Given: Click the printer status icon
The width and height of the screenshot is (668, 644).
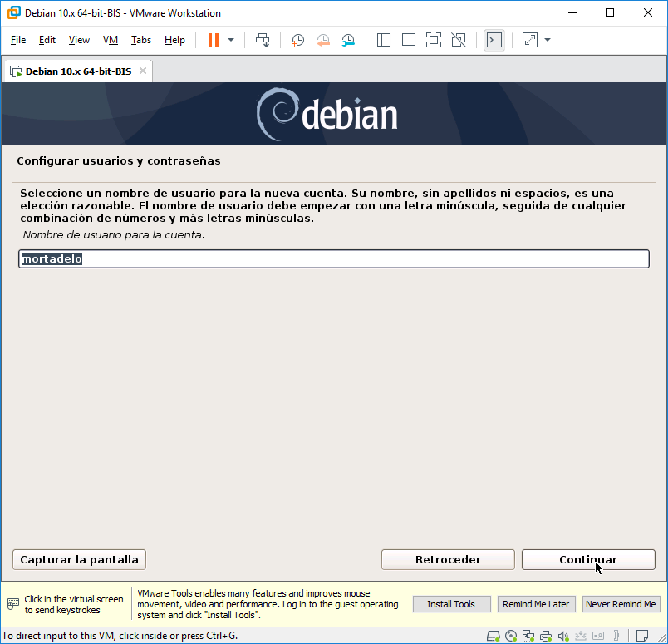Looking at the screenshot, I should click(546, 637).
